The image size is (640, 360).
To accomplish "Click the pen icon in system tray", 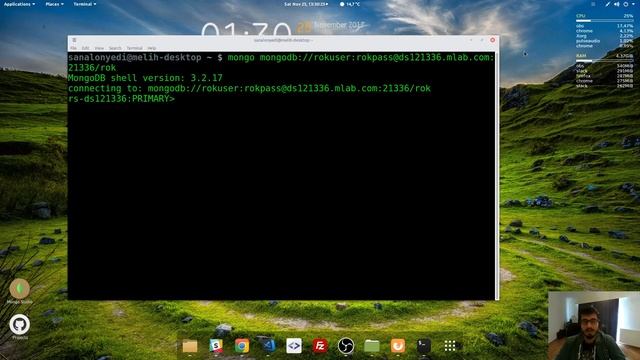I will click(607, 4).
